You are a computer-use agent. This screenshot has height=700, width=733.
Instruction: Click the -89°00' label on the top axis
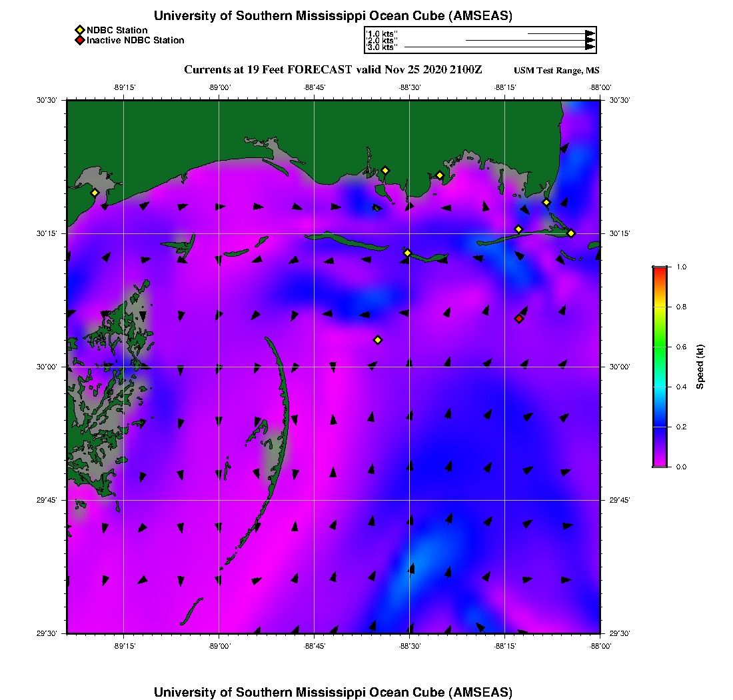[219, 87]
